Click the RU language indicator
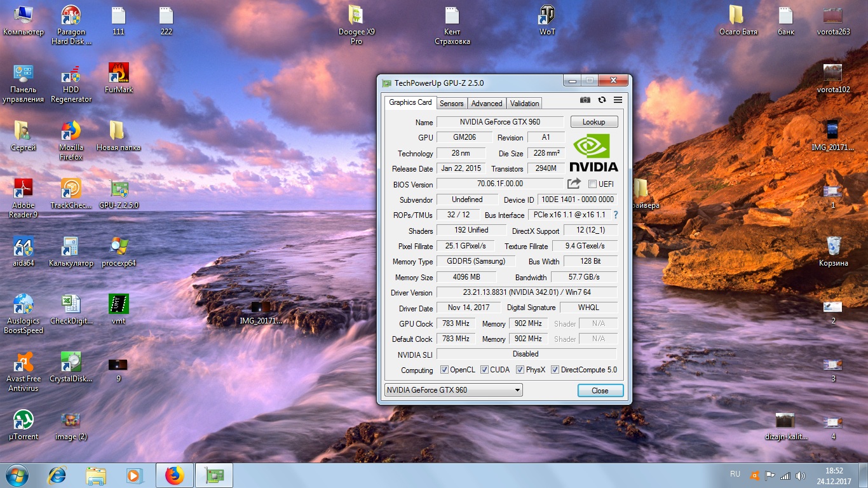The image size is (868, 488). click(x=735, y=474)
